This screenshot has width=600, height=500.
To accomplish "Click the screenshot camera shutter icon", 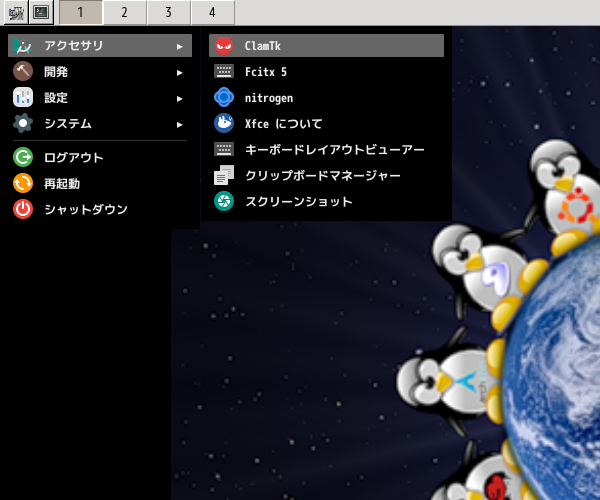I will (224, 201).
